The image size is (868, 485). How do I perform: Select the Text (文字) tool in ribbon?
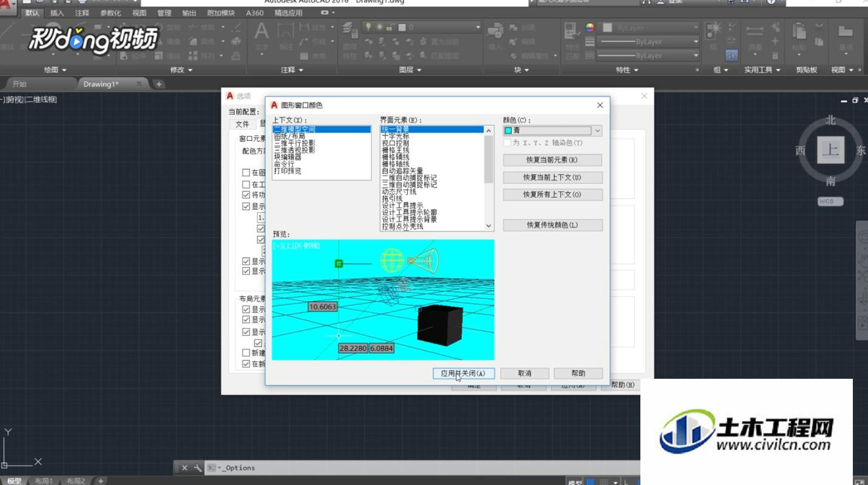(261, 36)
